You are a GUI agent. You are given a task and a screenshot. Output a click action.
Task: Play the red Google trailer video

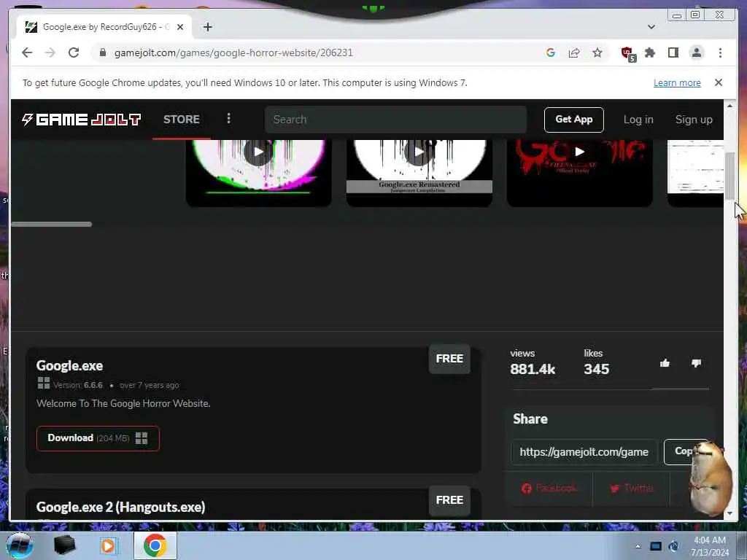coord(580,152)
